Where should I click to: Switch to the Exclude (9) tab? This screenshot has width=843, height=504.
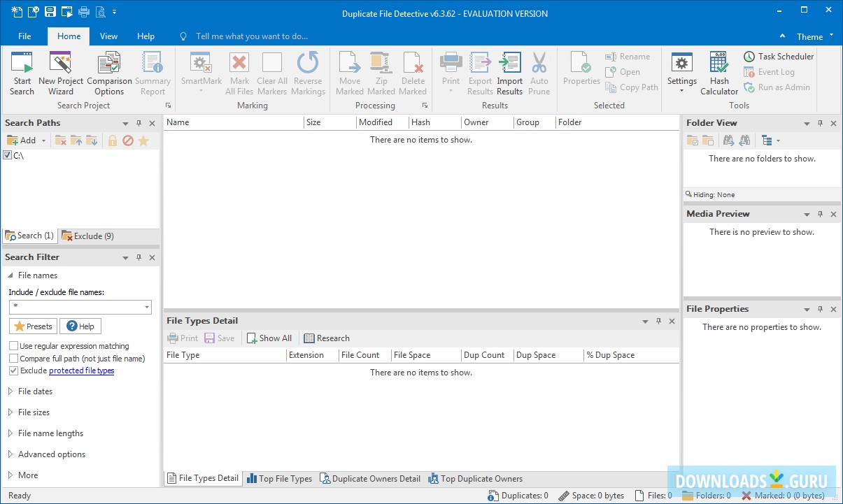(87, 236)
